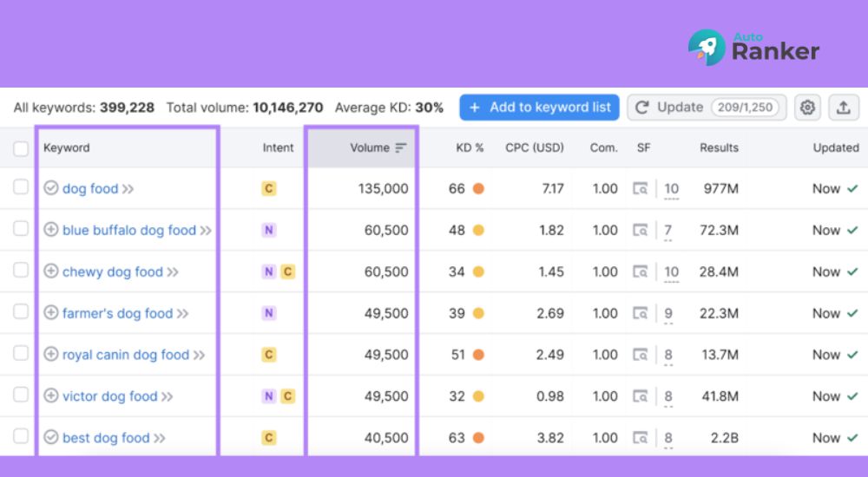Sort by the KD % column header
The width and height of the screenshot is (868, 477).
[470, 147]
